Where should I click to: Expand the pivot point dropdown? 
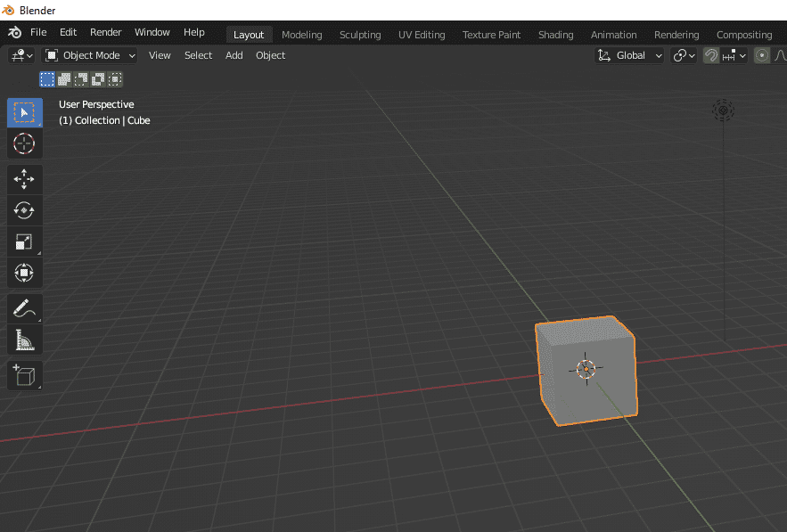(x=684, y=55)
